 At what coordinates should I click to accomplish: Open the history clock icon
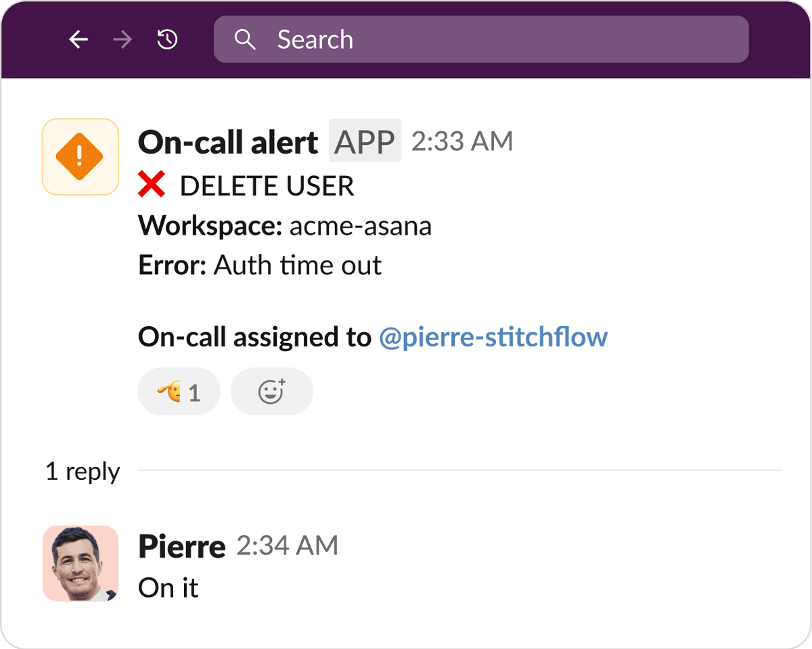166,39
